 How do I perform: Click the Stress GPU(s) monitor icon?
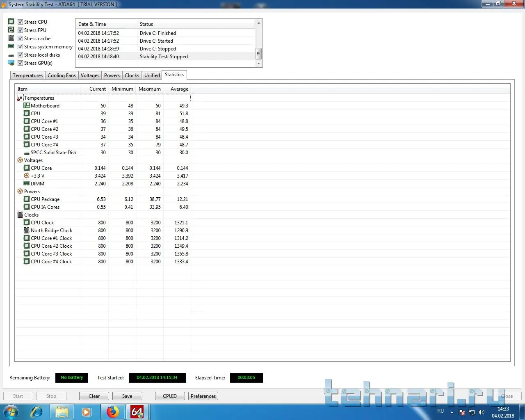click(11, 63)
